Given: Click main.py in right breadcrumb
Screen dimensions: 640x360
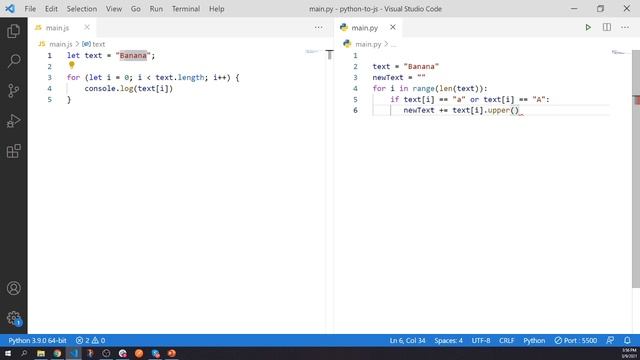Looking at the screenshot, I should pos(368,44).
